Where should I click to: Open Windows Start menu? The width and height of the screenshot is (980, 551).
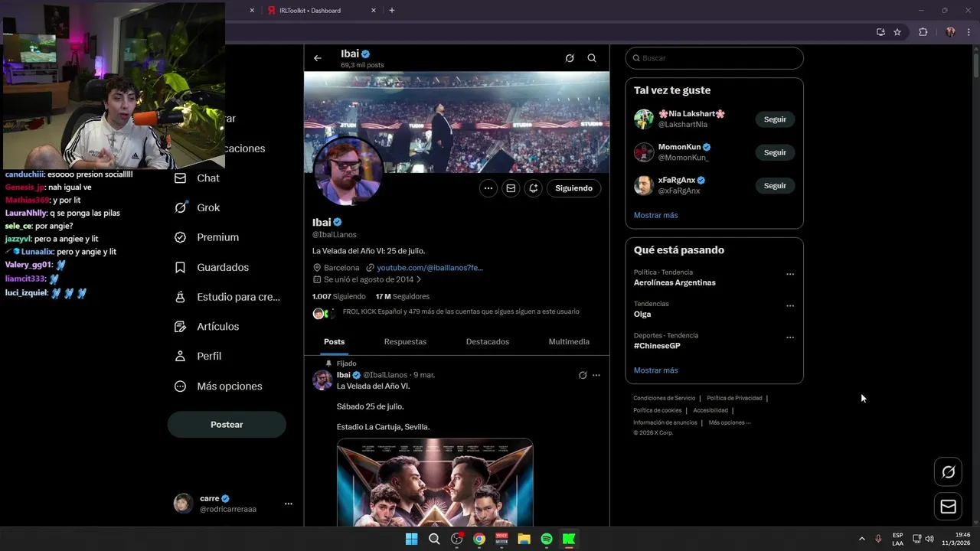click(411, 539)
